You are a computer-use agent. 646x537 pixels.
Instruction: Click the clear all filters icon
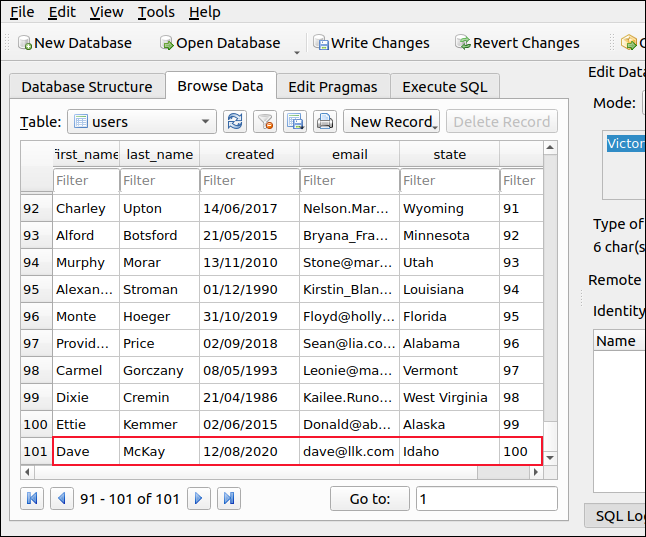tap(265, 122)
